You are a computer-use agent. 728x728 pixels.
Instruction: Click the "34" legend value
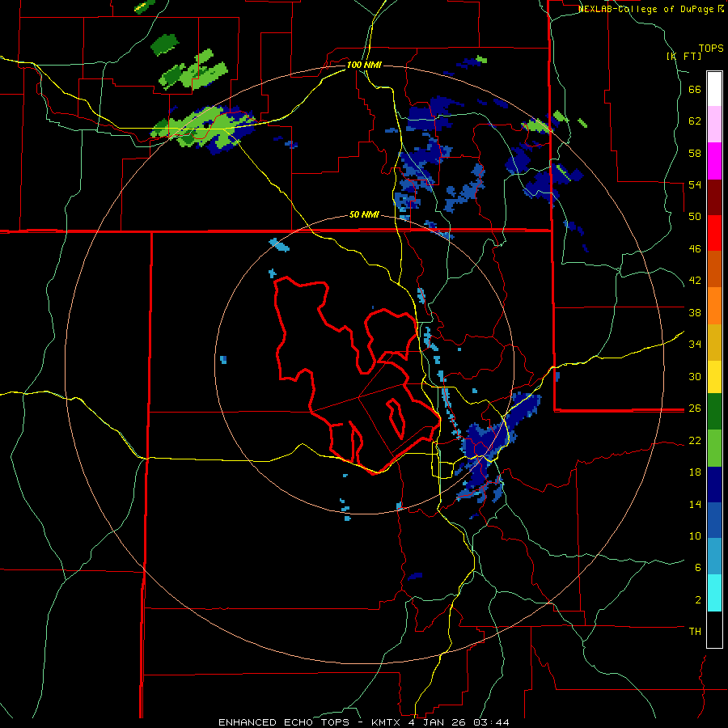click(695, 345)
